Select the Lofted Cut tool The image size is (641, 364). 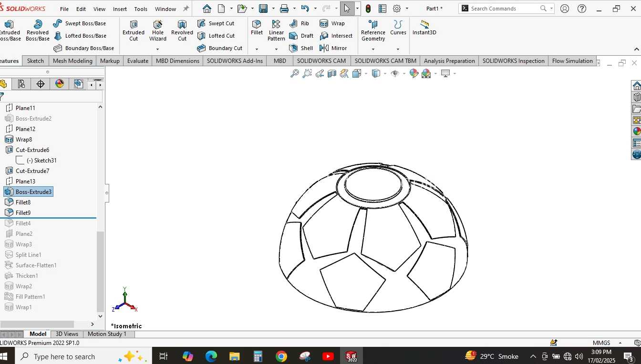tap(216, 36)
